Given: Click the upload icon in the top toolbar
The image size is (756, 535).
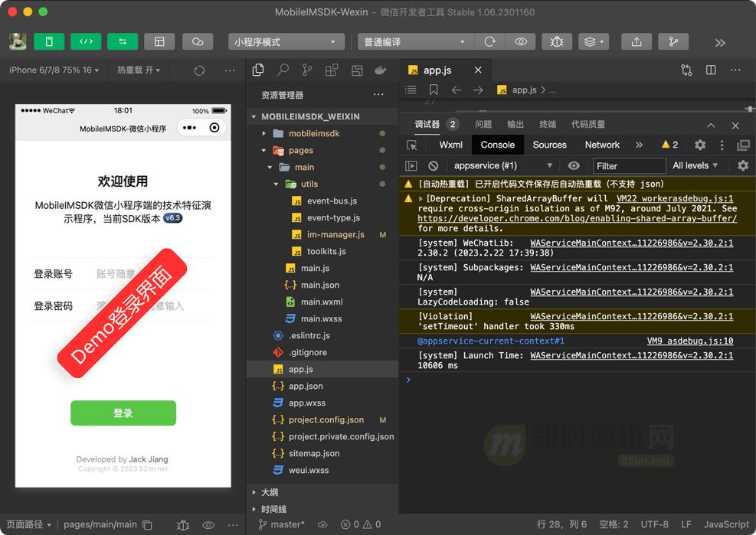Looking at the screenshot, I should (636, 41).
